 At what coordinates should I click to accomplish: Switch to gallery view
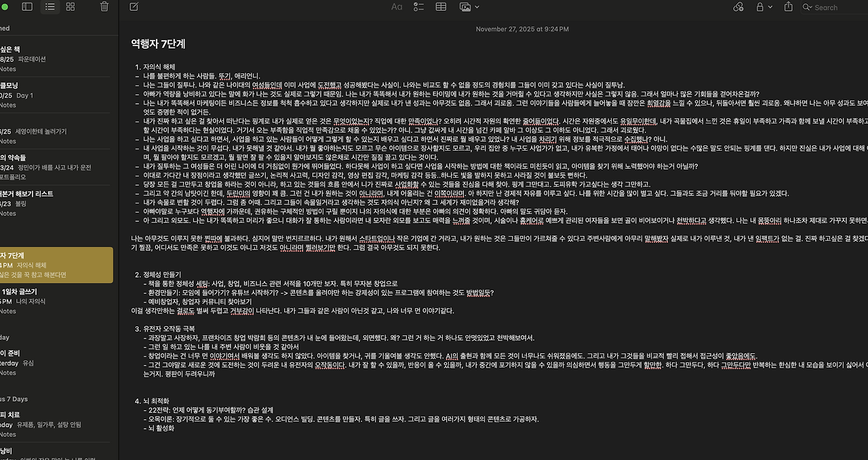[70, 7]
